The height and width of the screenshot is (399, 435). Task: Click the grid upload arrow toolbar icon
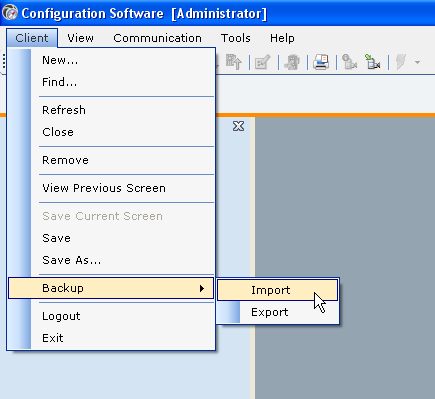pyautogui.click(x=233, y=62)
